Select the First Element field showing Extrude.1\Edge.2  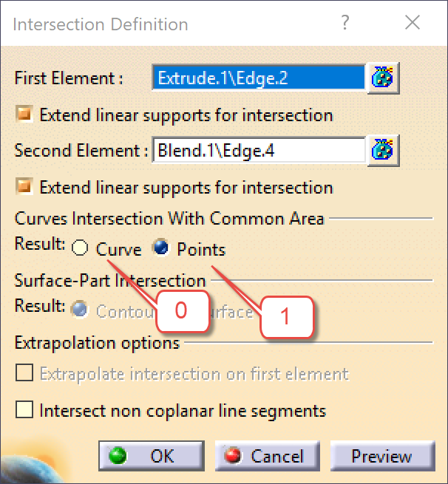click(259, 78)
